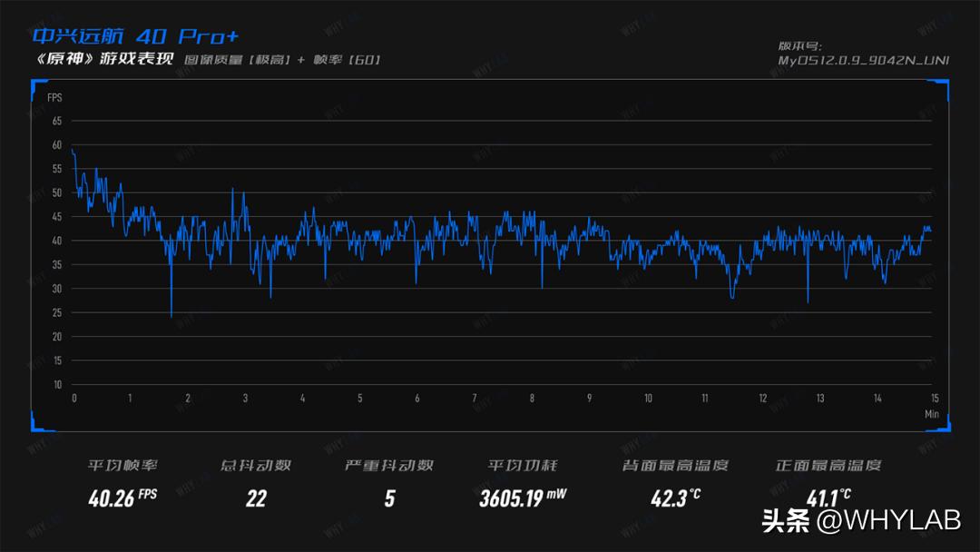The height and width of the screenshot is (552, 980).
Task: Click the "背面最高温度" stat label
Action: coord(675,465)
